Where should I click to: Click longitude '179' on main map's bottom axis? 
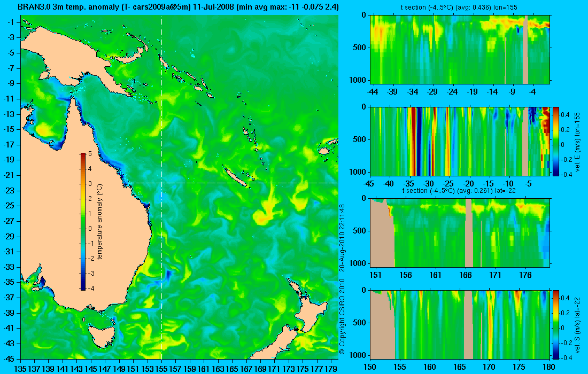point(331,369)
